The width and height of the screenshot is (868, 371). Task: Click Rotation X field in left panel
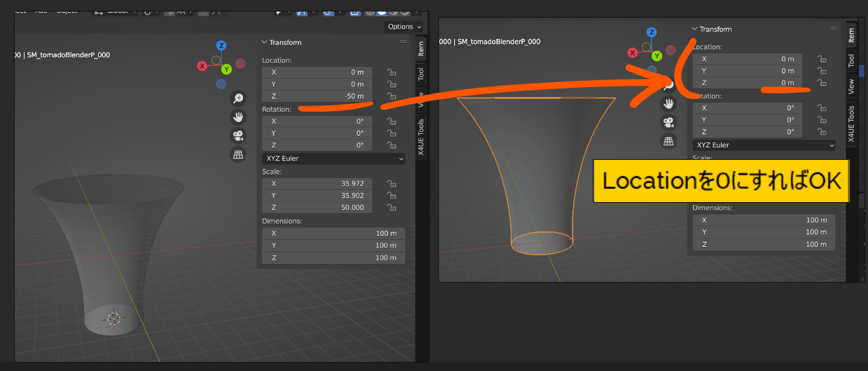pos(317,121)
